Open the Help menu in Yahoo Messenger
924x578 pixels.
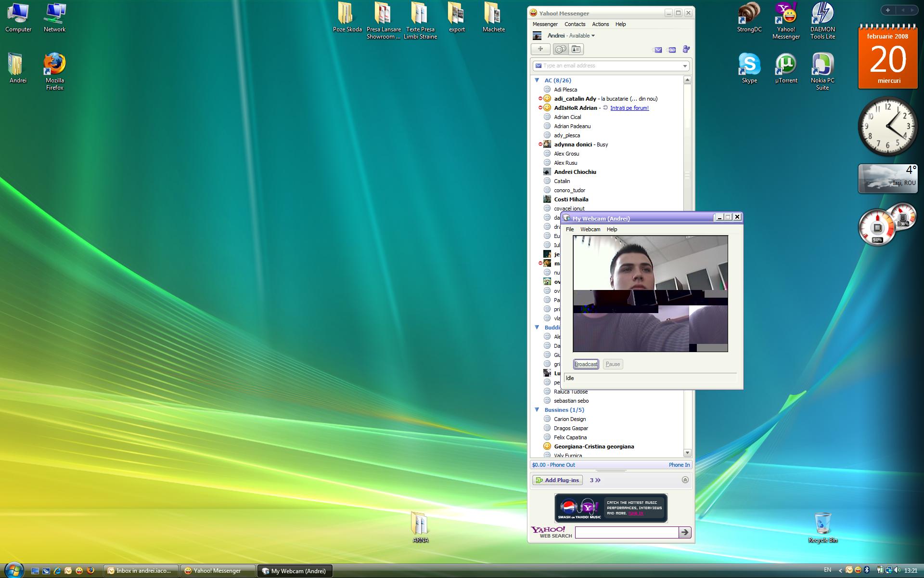620,24
